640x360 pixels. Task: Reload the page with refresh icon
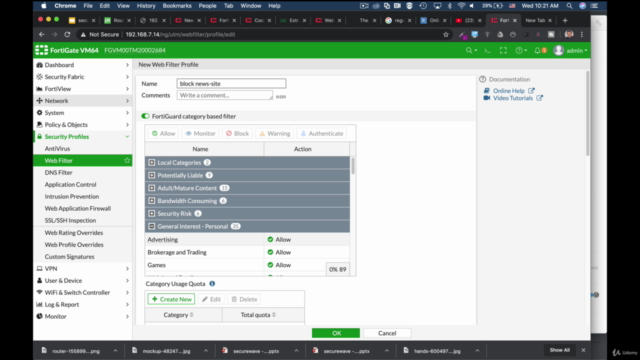click(67, 34)
